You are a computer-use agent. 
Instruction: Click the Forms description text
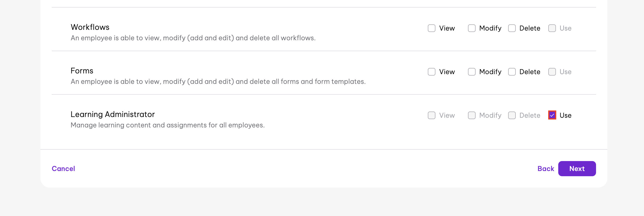218,81
